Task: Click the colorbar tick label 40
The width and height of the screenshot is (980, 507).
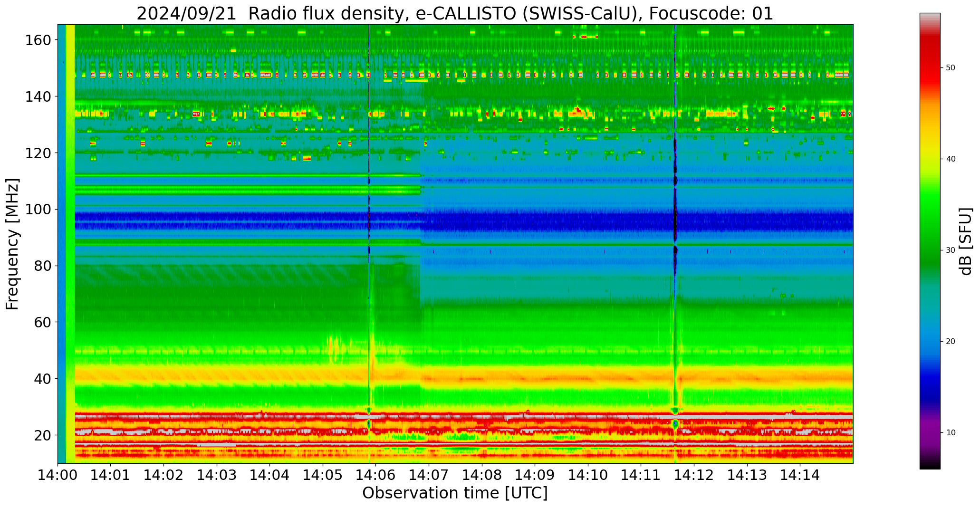Action: [951, 159]
